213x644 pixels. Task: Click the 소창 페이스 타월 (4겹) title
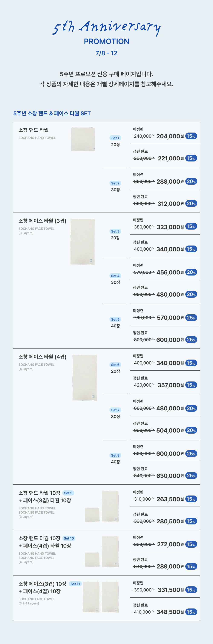click(42, 357)
